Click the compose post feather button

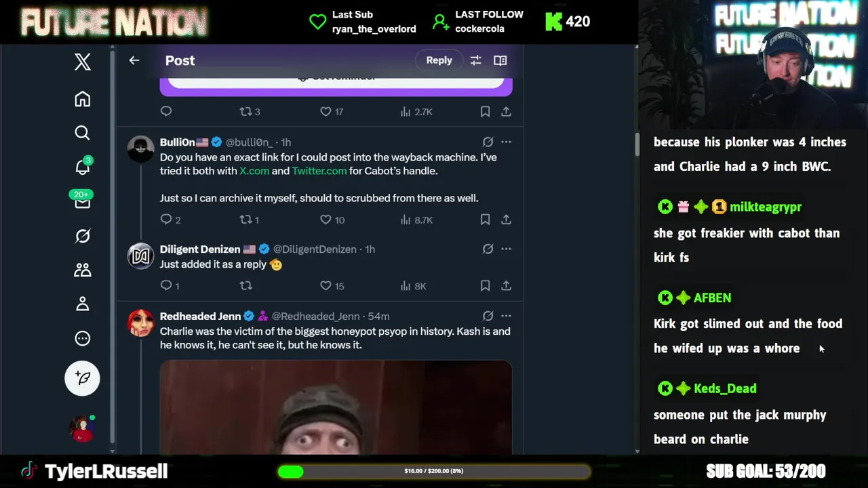click(82, 378)
